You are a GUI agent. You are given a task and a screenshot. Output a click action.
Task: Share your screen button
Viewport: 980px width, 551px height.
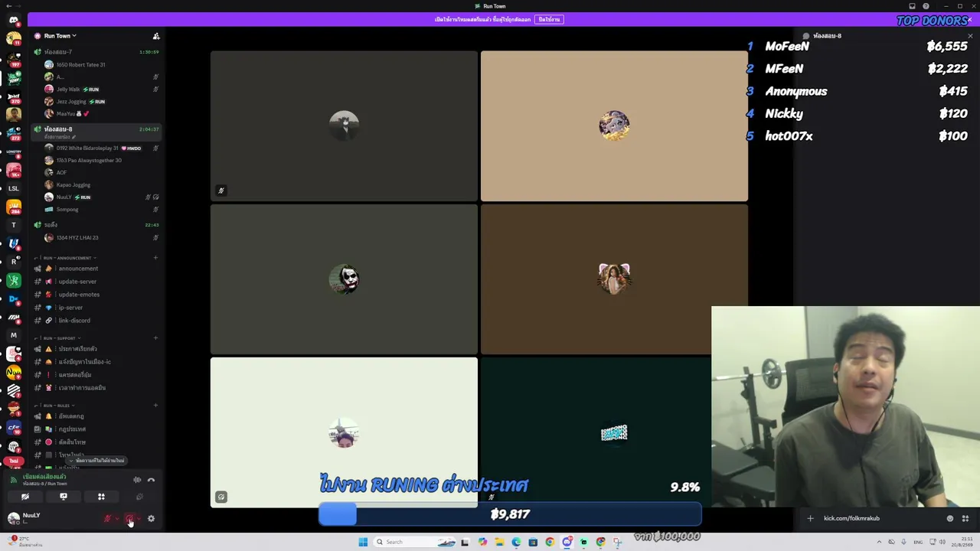64,497
